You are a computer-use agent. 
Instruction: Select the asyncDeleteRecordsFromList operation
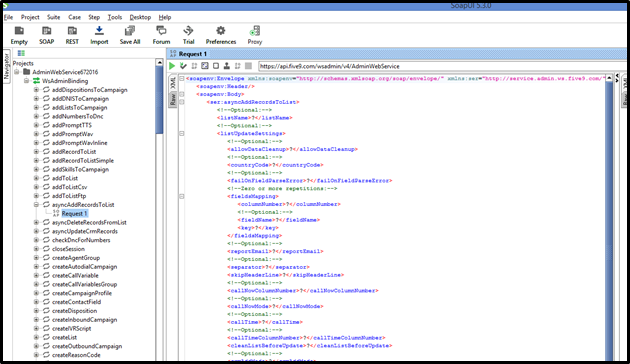click(x=89, y=222)
